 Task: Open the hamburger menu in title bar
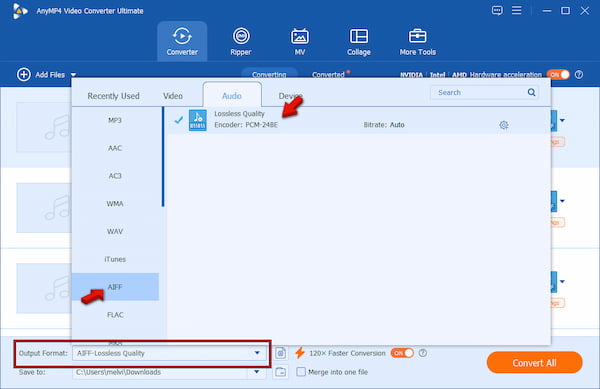[x=517, y=10]
